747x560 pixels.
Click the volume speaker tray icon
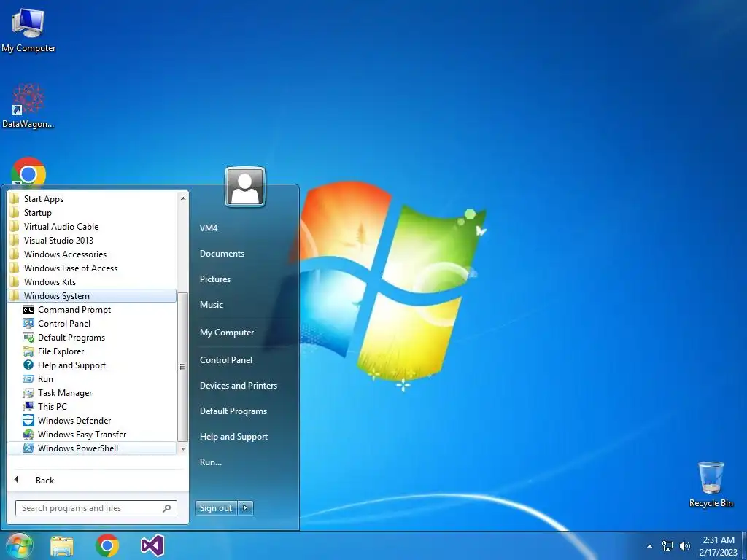(684, 546)
